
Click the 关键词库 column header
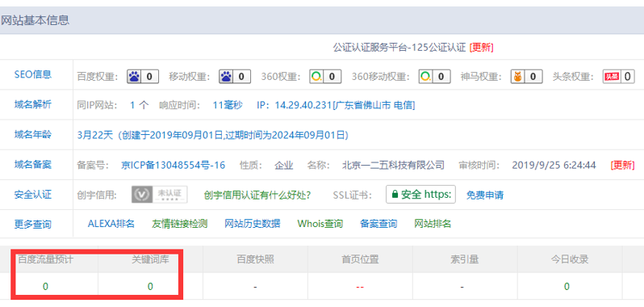coord(150,259)
